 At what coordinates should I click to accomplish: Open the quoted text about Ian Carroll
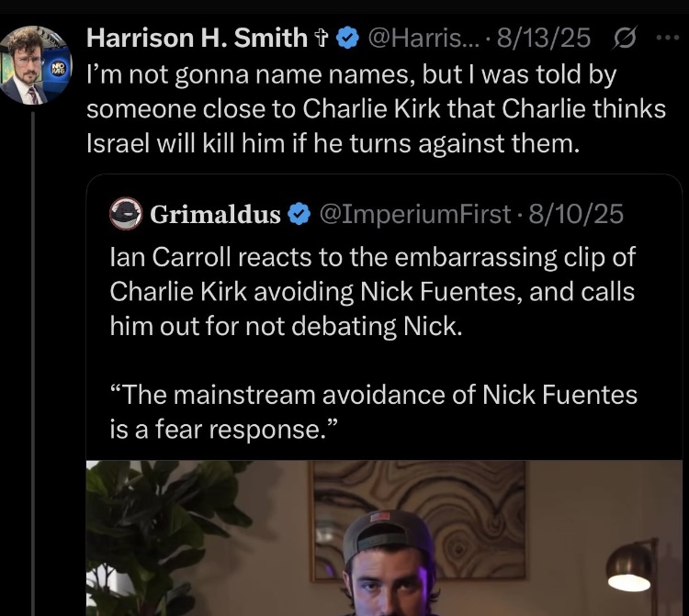[x=372, y=292]
